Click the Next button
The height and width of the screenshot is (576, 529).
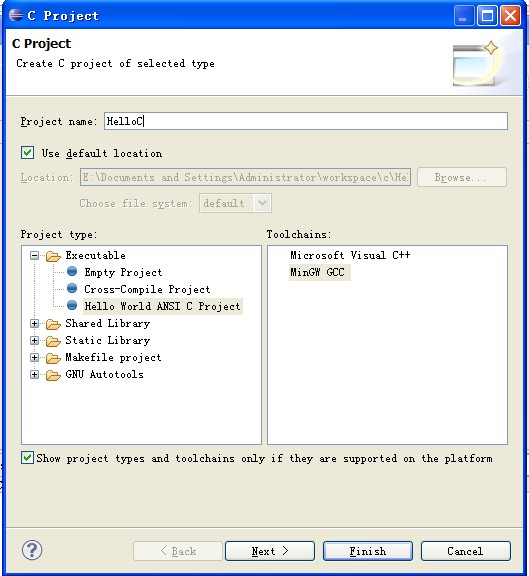[x=270, y=551]
